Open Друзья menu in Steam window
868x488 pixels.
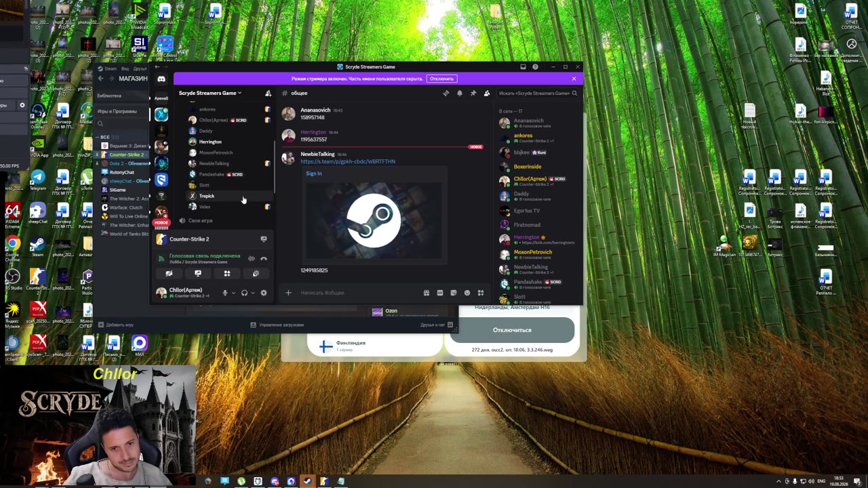coord(140,68)
